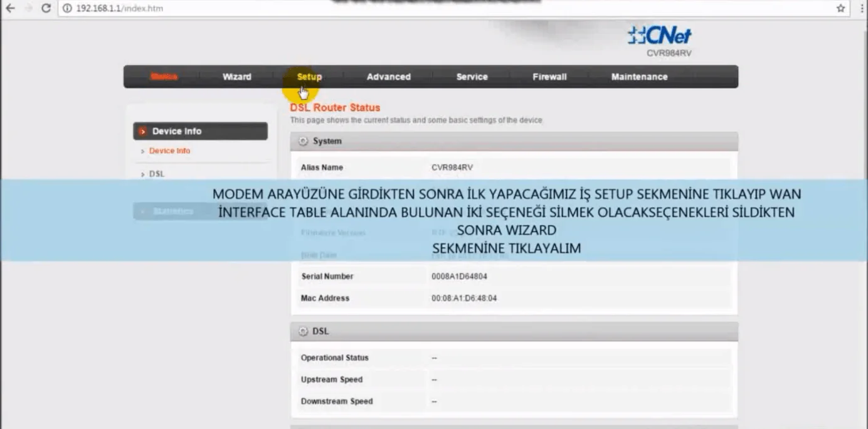Screen dimensions: 868x429
Task: Click the Alias Name label
Action: point(322,167)
